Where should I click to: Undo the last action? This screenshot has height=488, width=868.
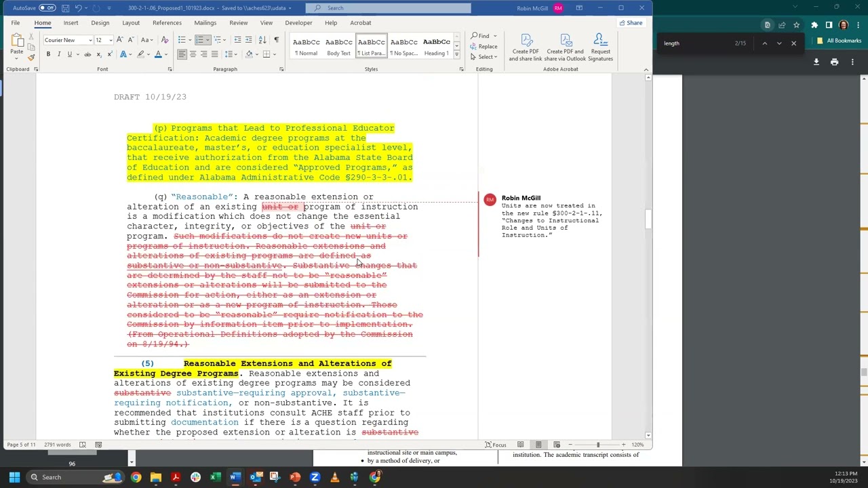pyautogui.click(x=78, y=8)
